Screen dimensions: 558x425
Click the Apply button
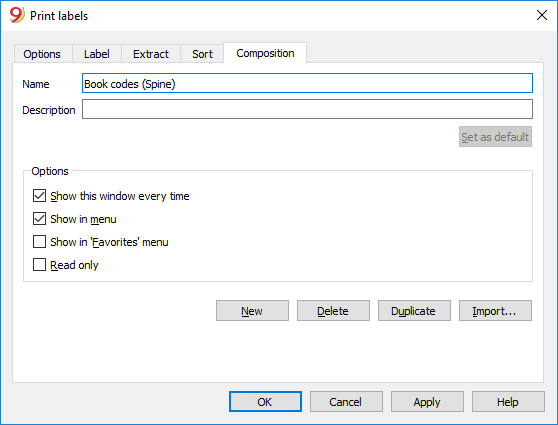point(427,402)
